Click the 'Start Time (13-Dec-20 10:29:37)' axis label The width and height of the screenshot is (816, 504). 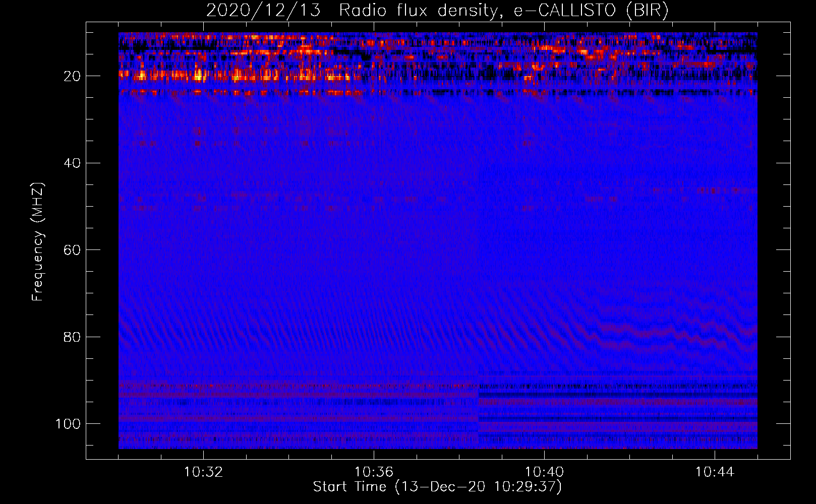click(437, 487)
